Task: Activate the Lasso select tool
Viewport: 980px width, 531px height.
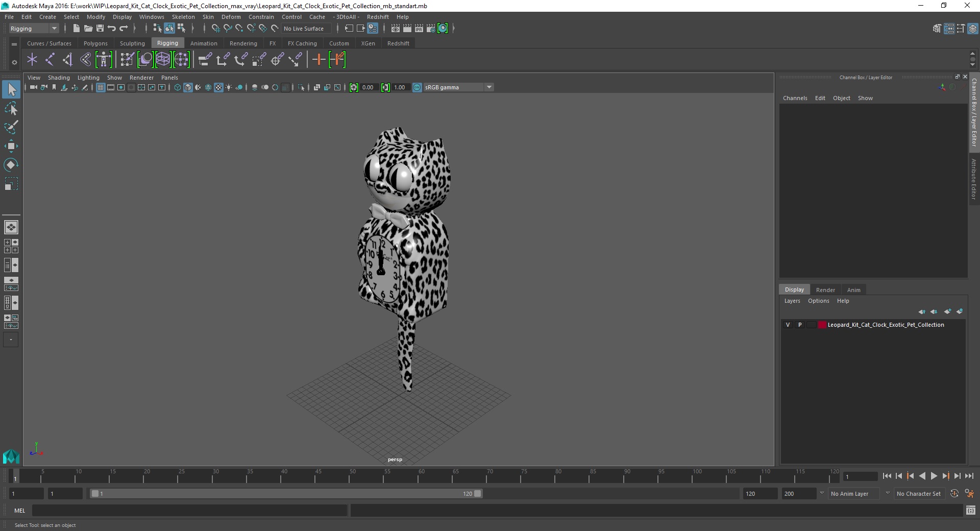Action: point(11,109)
